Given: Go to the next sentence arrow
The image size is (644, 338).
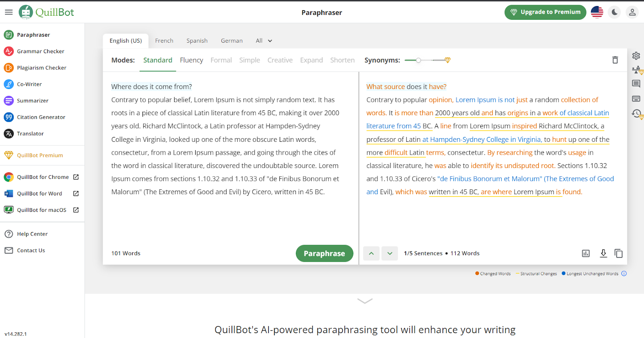Looking at the screenshot, I should [390, 253].
